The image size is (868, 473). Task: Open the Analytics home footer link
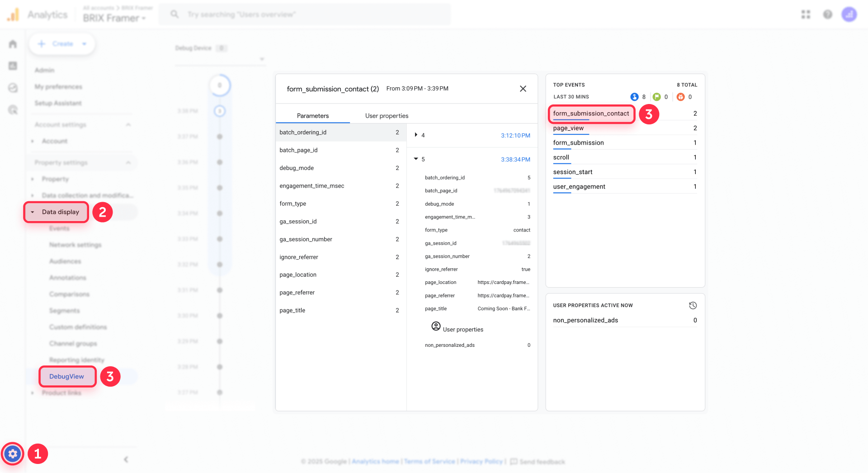click(x=375, y=462)
